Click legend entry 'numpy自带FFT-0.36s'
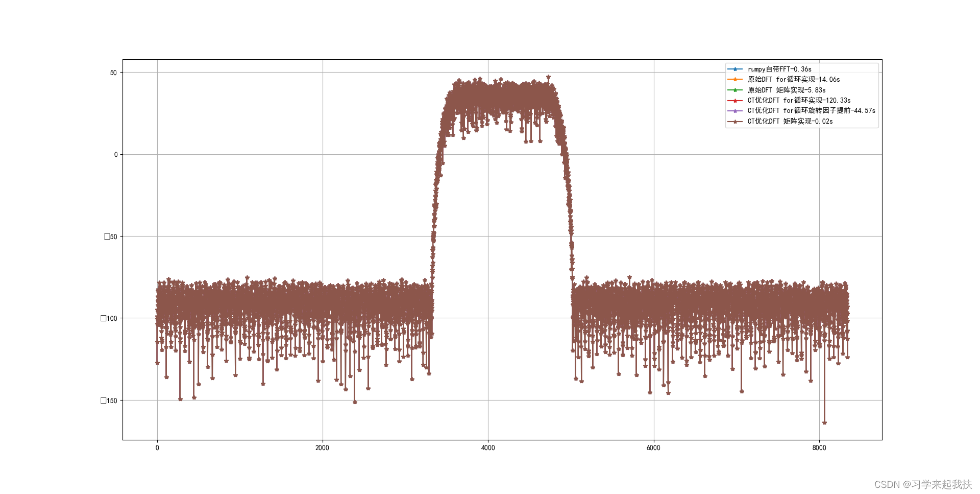The height and width of the screenshot is (494, 980). tap(779, 69)
